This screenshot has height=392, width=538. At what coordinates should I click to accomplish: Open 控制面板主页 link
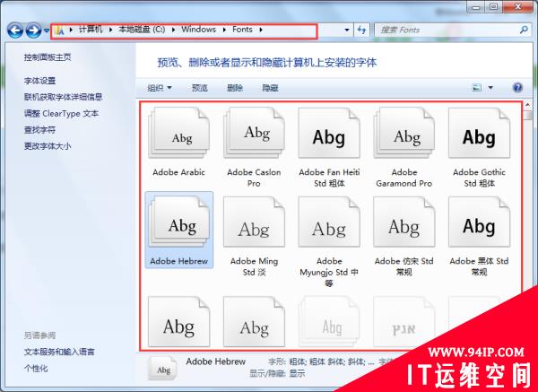[x=48, y=57]
